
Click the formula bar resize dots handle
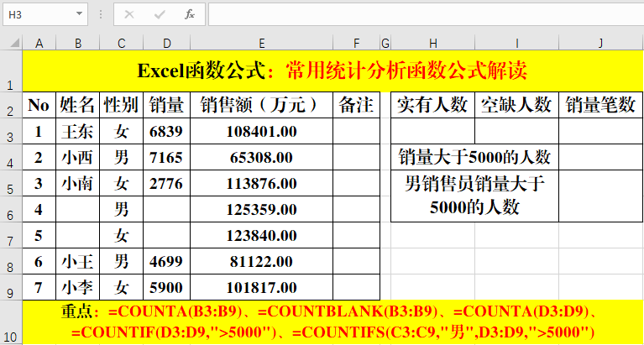101,15
